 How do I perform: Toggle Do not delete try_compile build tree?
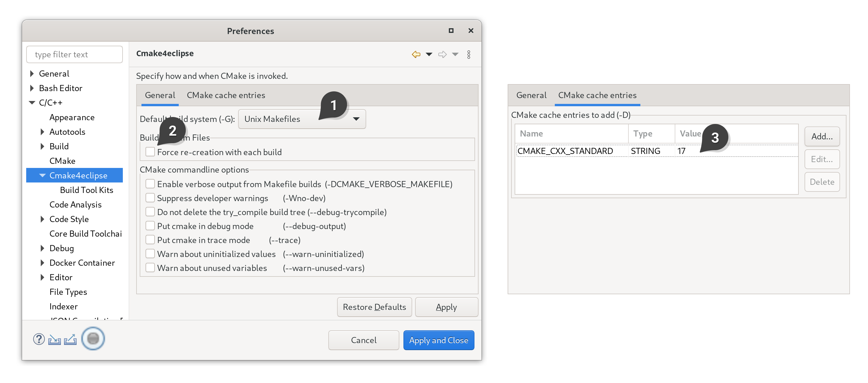(150, 212)
